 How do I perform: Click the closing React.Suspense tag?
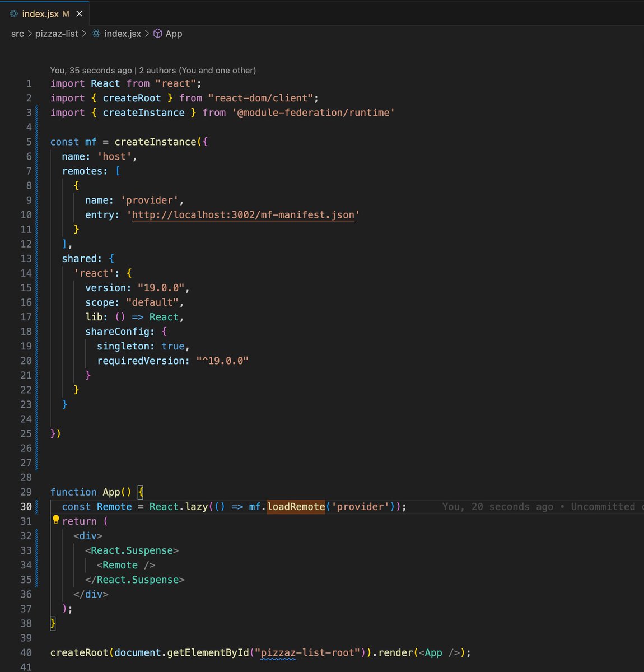(134, 580)
